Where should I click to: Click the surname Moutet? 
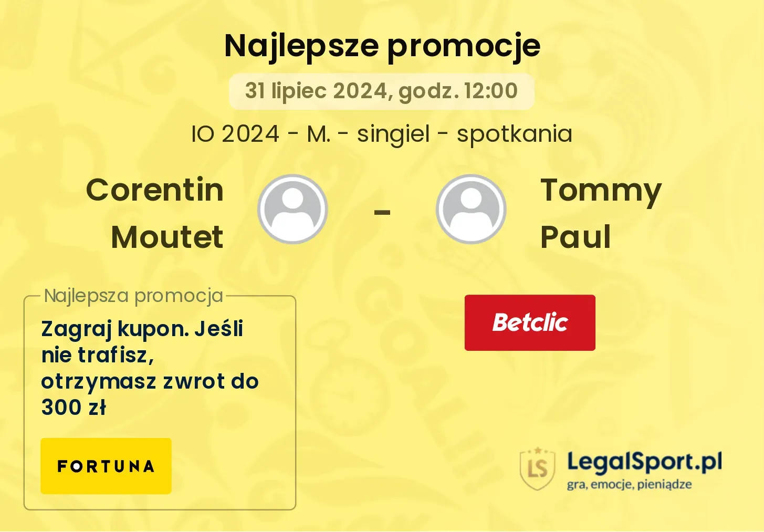click(x=167, y=237)
